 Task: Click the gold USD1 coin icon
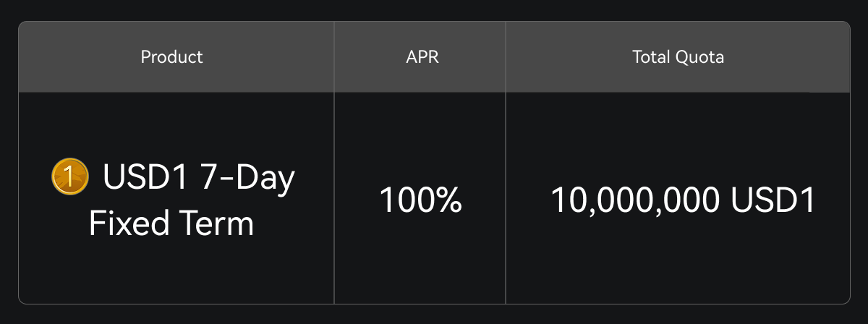[x=70, y=177]
